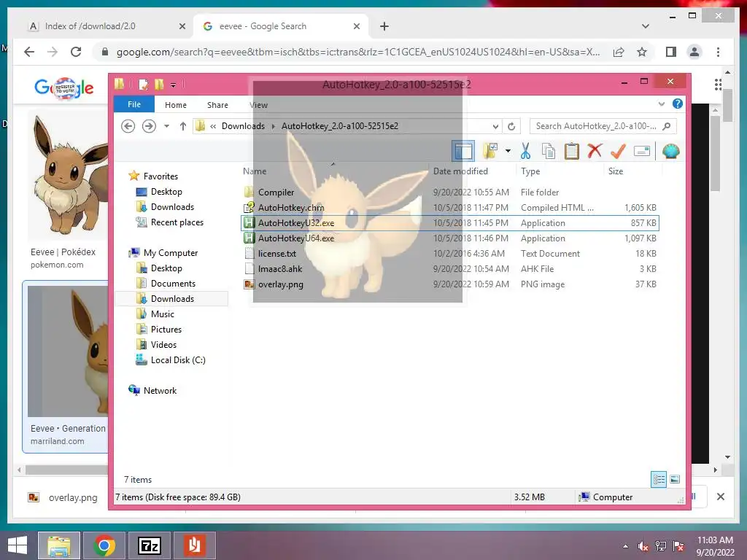Click the Classic Shell seashell icon

671,152
